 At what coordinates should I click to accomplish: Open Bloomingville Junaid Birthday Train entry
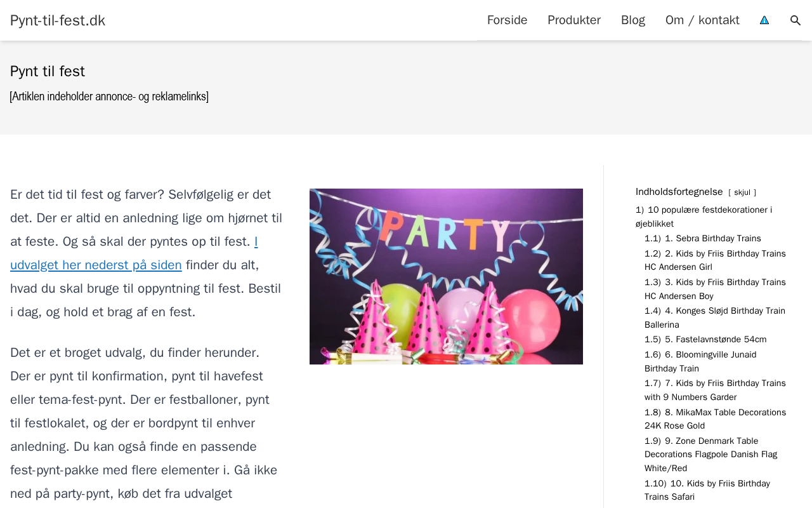[x=700, y=361]
